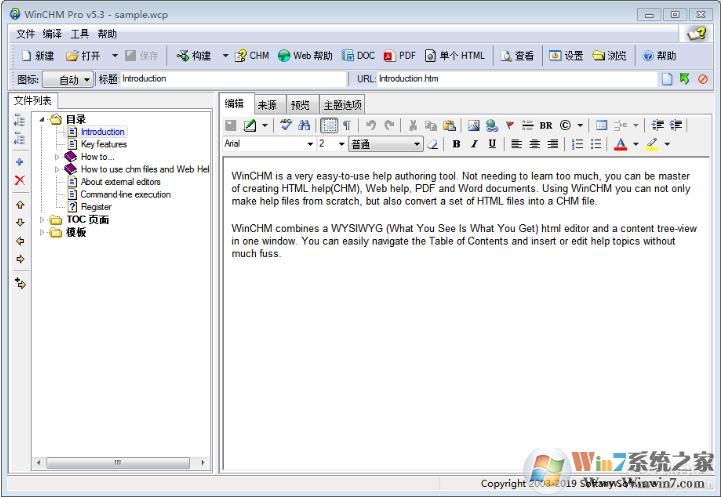Select the 编辑 tab
The width and height of the screenshot is (721, 497).
pos(235,104)
